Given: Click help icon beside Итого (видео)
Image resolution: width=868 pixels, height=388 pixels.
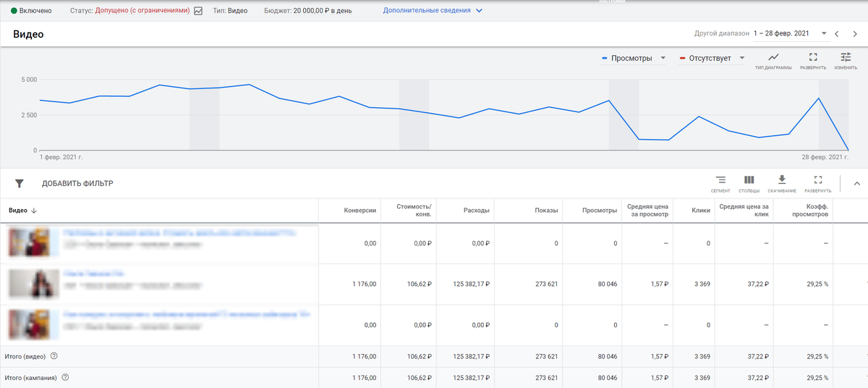Looking at the screenshot, I should pyautogui.click(x=54, y=356).
